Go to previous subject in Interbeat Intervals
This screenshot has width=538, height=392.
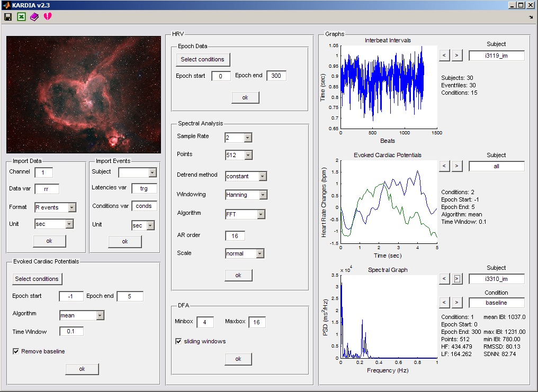point(445,55)
